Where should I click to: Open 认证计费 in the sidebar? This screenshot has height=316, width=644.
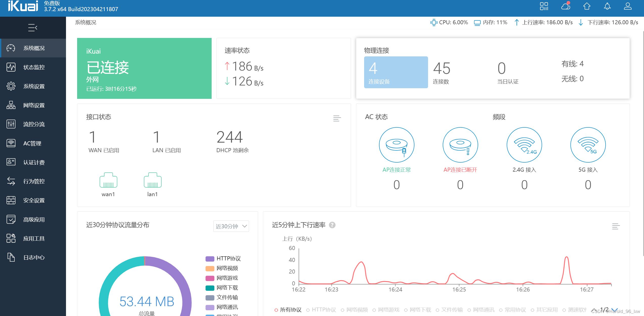(x=33, y=162)
